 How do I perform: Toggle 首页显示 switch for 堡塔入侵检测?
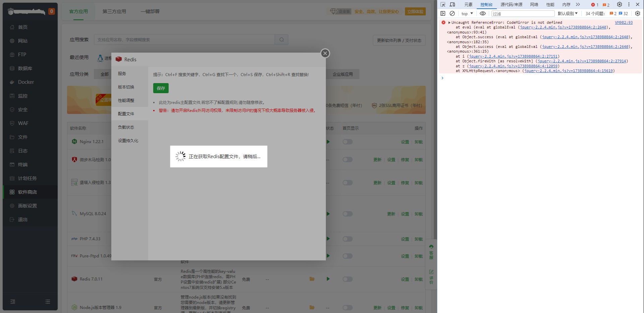pos(348,183)
